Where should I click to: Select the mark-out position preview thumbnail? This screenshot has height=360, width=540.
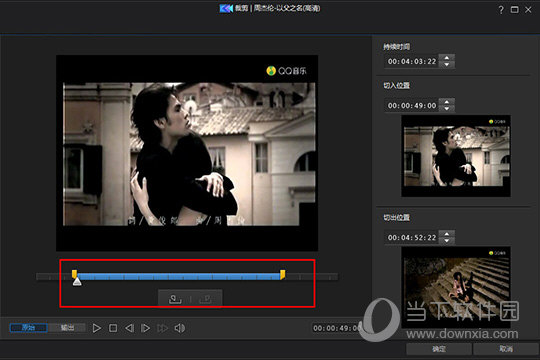click(456, 287)
